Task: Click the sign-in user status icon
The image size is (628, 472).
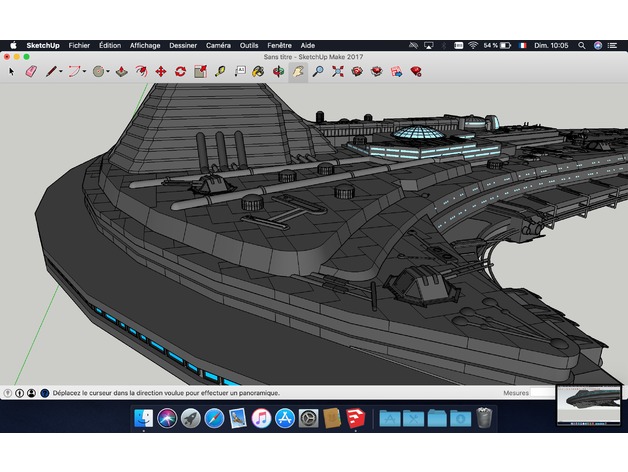Action: (32, 393)
